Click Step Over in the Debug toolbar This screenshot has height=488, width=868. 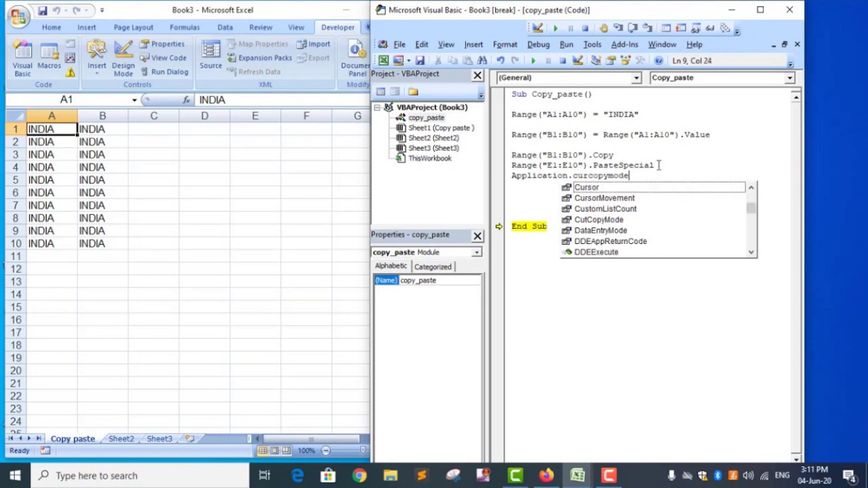634,28
